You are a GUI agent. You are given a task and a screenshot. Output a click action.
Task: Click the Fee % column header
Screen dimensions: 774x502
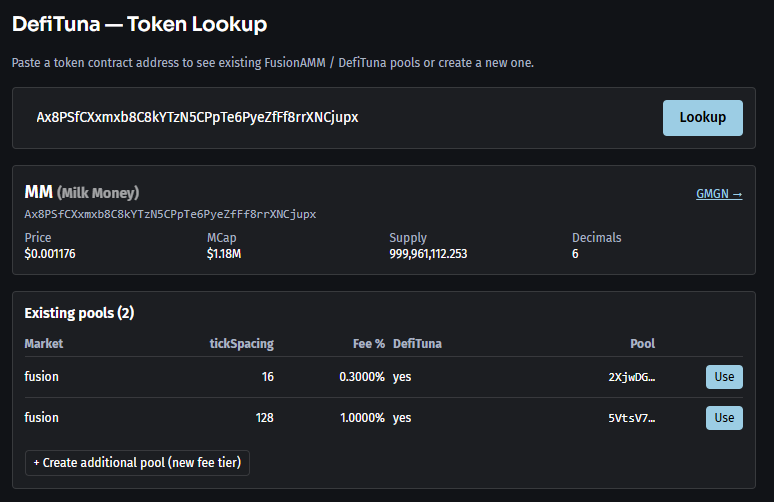pyautogui.click(x=369, y=344)
